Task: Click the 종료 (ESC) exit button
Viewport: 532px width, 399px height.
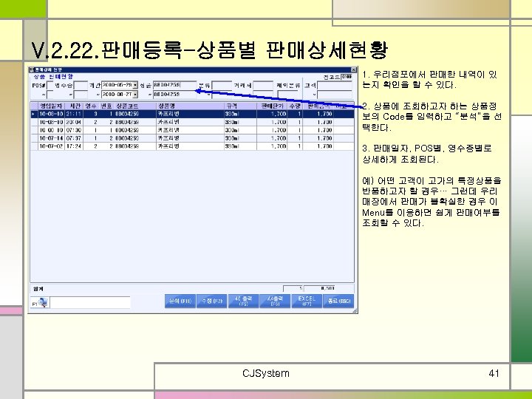Action: click(x=338, y=301)
